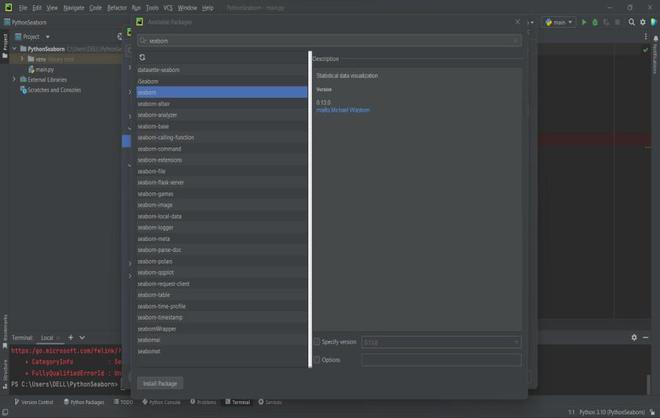Screen dimensions: 660x418
Task: Click the lock icon in status bar
Action: 652,412
